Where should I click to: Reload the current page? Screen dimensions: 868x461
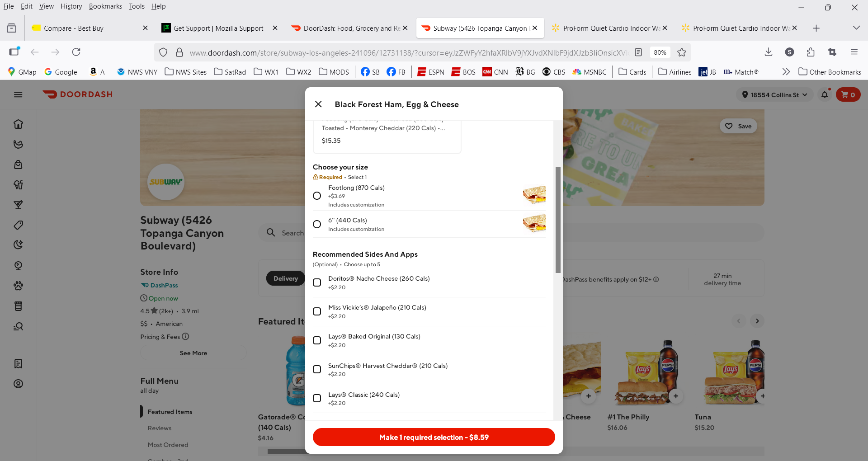point(76,52)
